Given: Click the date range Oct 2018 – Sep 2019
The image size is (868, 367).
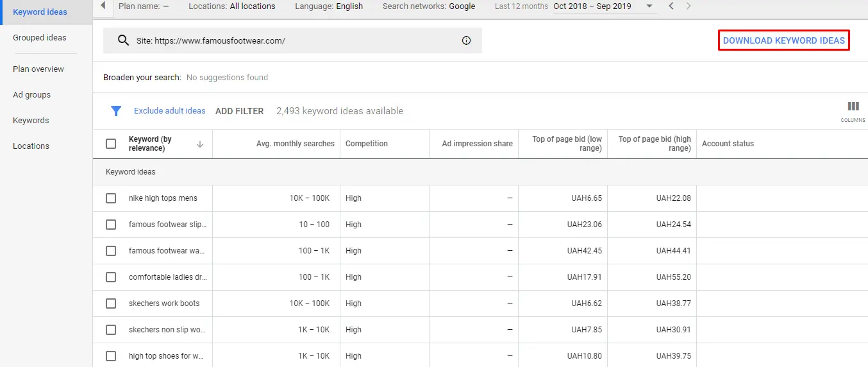Looking at the screenshot, I should coord(592,6).
